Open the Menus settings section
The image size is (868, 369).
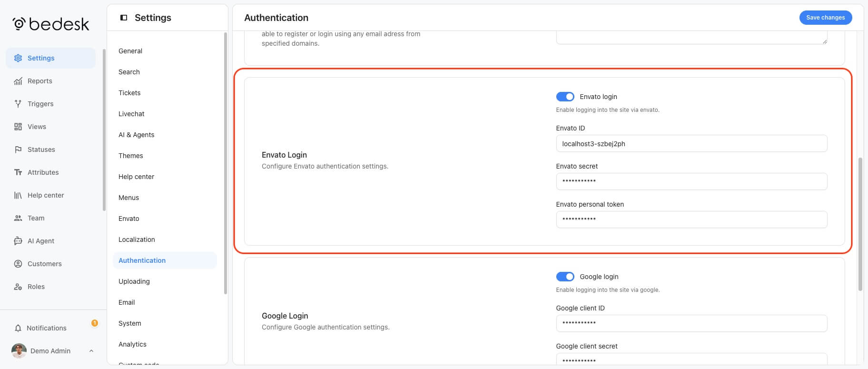(165, 198)
